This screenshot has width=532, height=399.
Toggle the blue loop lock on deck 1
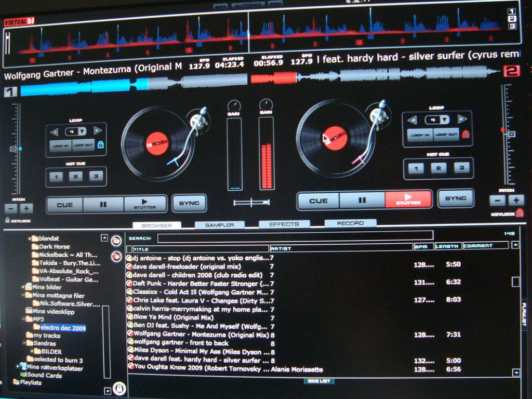100,145
